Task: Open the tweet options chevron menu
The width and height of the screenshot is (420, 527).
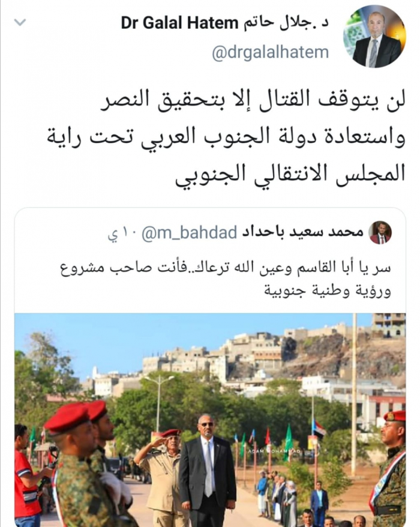Action: [20, 23]
